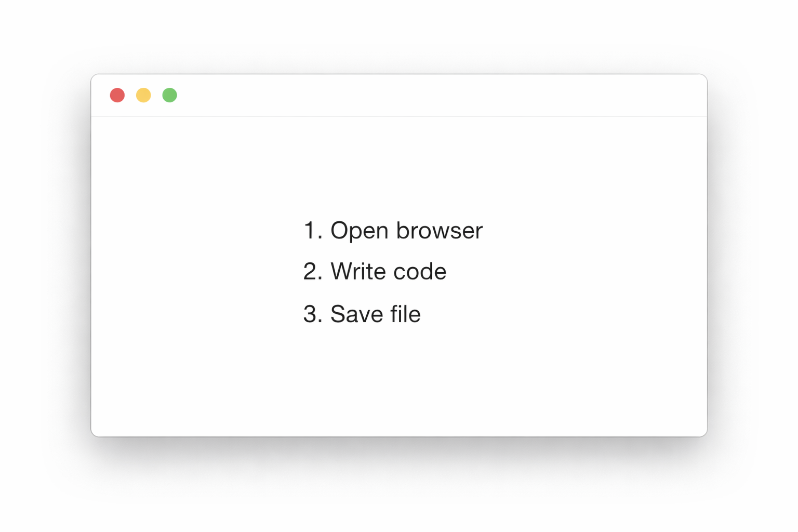Close the window with the red button

point(117,95)
